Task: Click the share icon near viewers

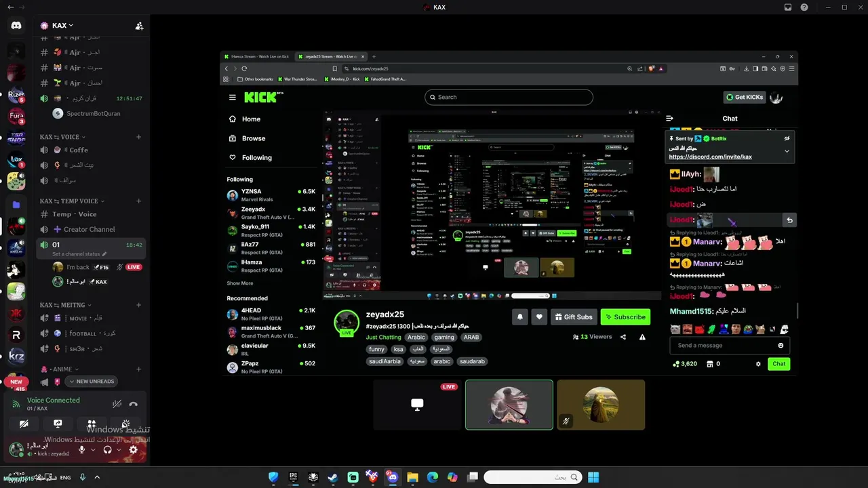Action: (623, 337)
